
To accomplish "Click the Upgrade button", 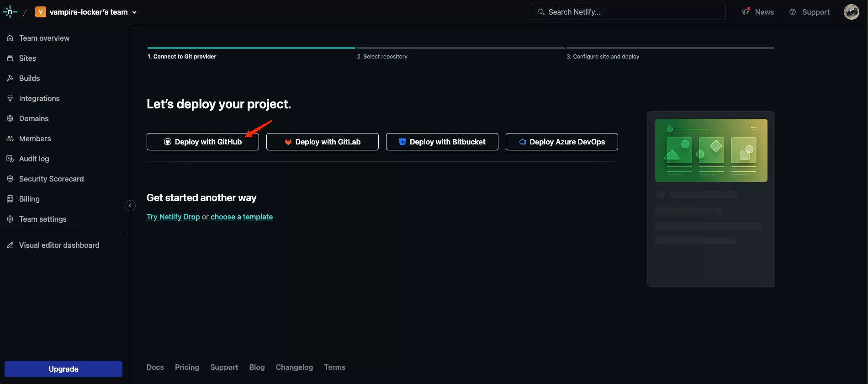I will tap(64, 369).
